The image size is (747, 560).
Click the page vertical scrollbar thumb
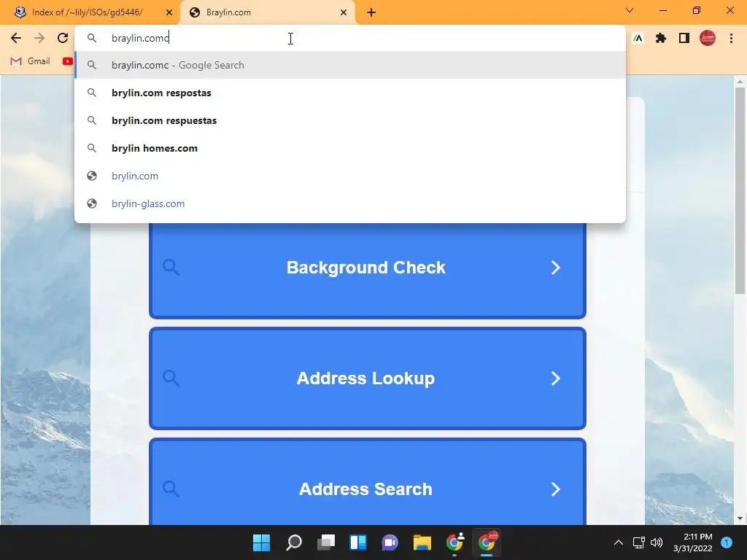tap(740, 190)
